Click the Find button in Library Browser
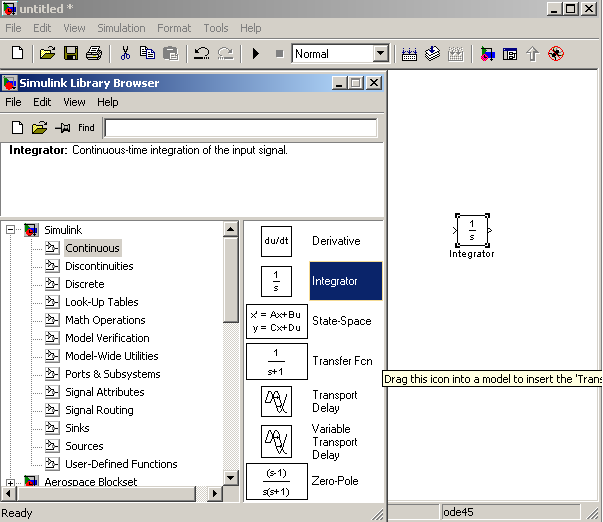 (x=86, y=127)
